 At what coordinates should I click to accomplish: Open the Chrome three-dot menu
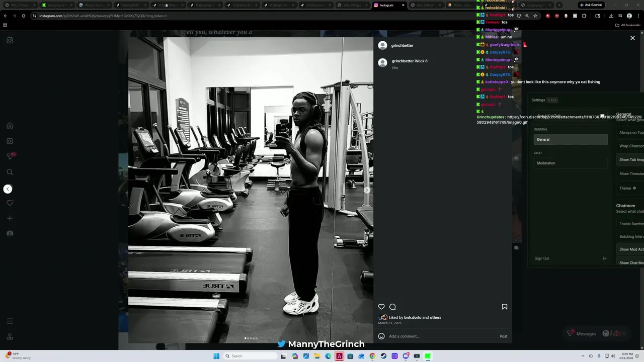pos(638,16)
